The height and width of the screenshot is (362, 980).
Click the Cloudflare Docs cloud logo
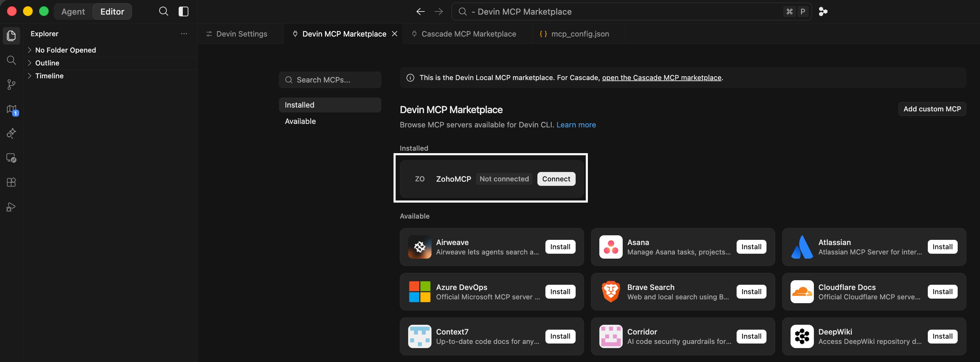[x=802, y=292]
